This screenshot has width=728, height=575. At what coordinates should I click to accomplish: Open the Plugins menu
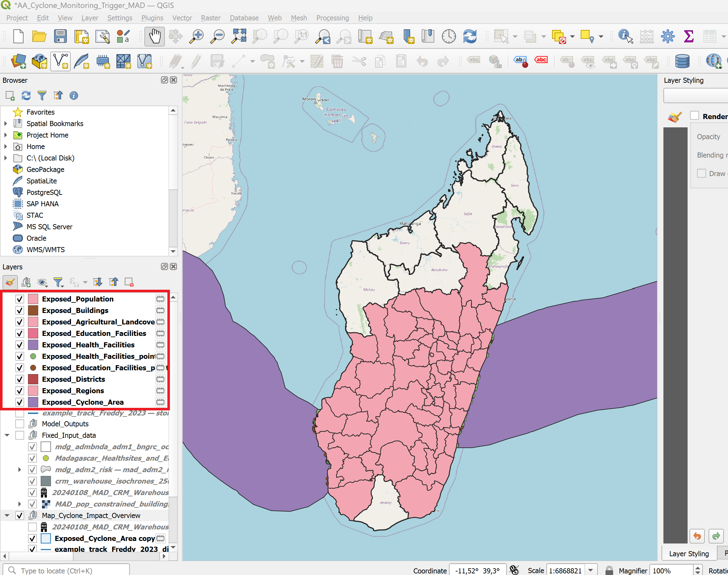pos(152,18)
